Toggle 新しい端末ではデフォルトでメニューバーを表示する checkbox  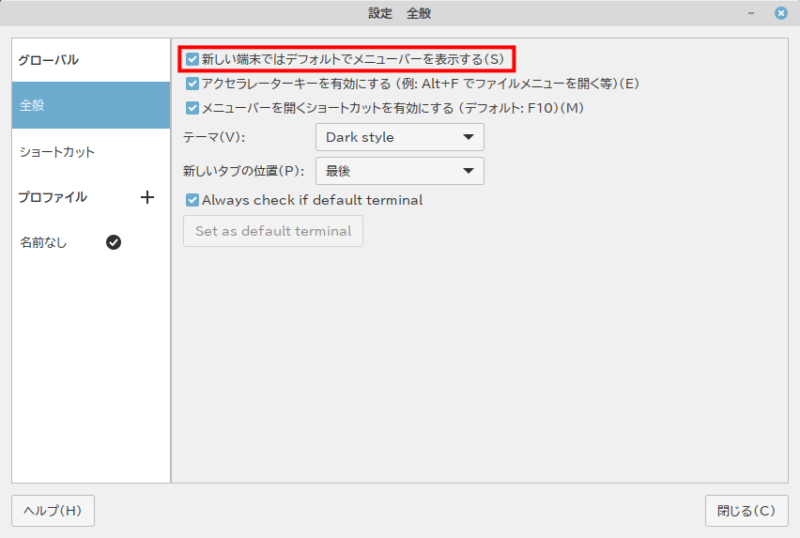tap(193, 59)
